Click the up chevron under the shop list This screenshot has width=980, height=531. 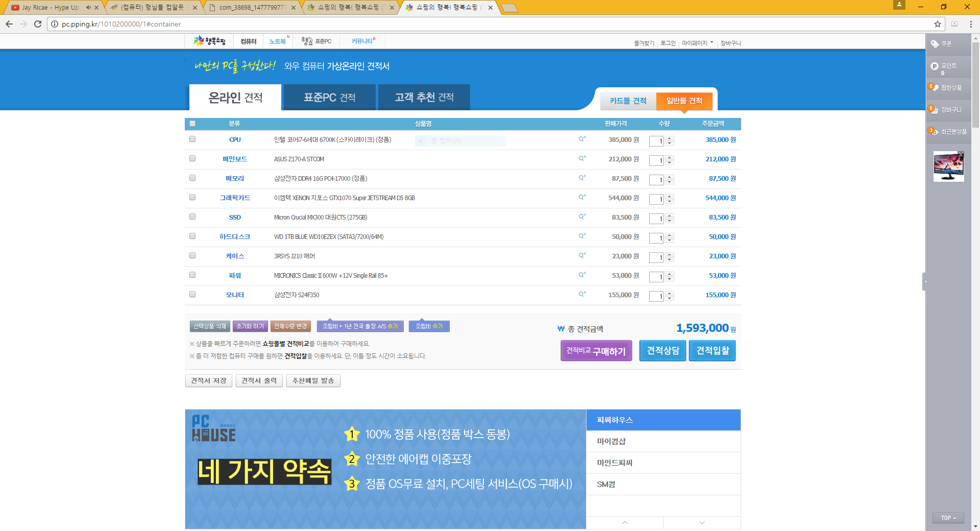click(x=625, y=523)
